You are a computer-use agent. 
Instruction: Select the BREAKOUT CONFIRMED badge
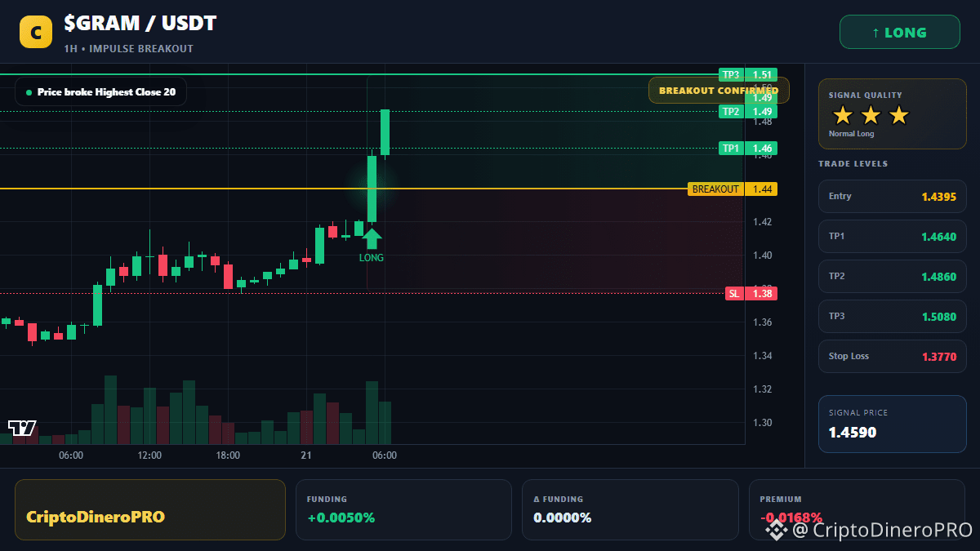click(x=719, y=91)
